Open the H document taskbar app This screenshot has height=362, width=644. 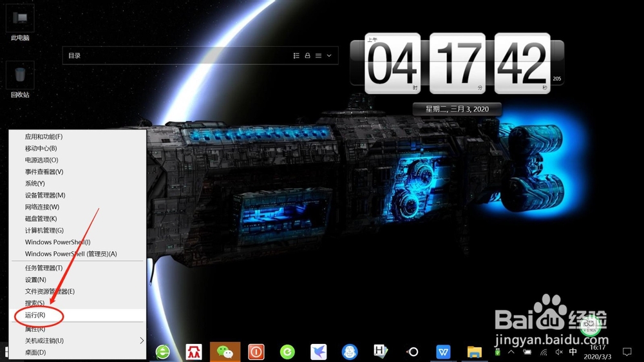[x=381, y=351]
